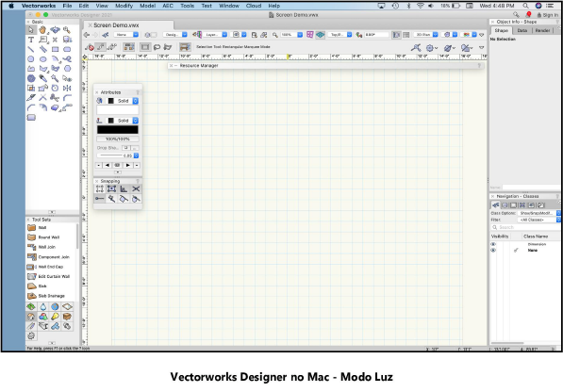Toggle Snap to Grid in Snapping palette
563x392 pixels.
100,189
